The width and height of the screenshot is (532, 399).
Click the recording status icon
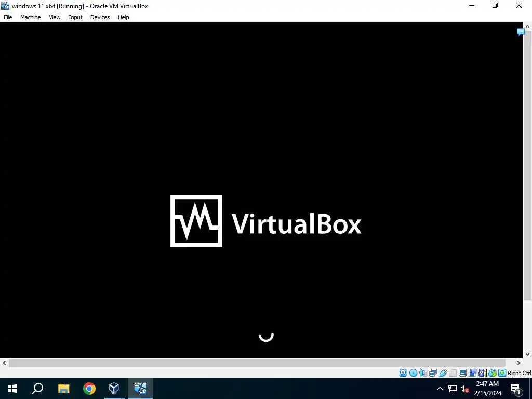point(472,373)
